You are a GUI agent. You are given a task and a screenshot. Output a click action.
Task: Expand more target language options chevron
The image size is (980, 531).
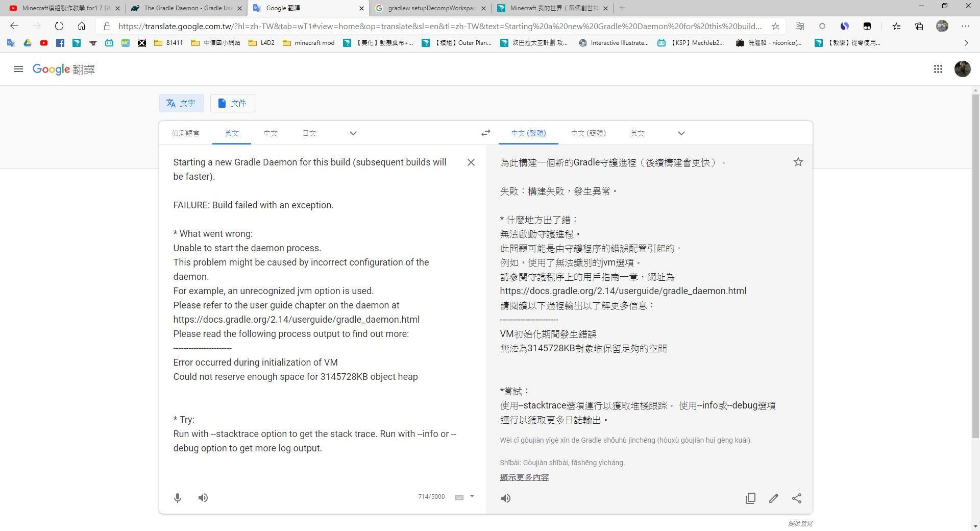(x=681, y=133)
